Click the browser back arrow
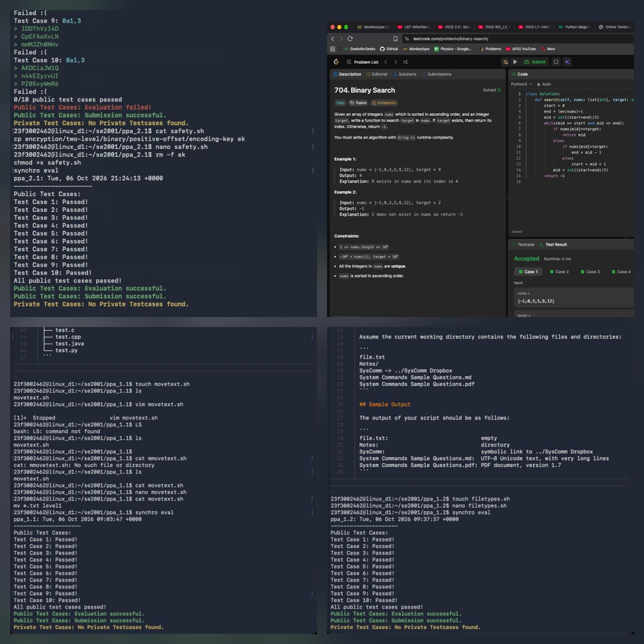 pos(333,39)
